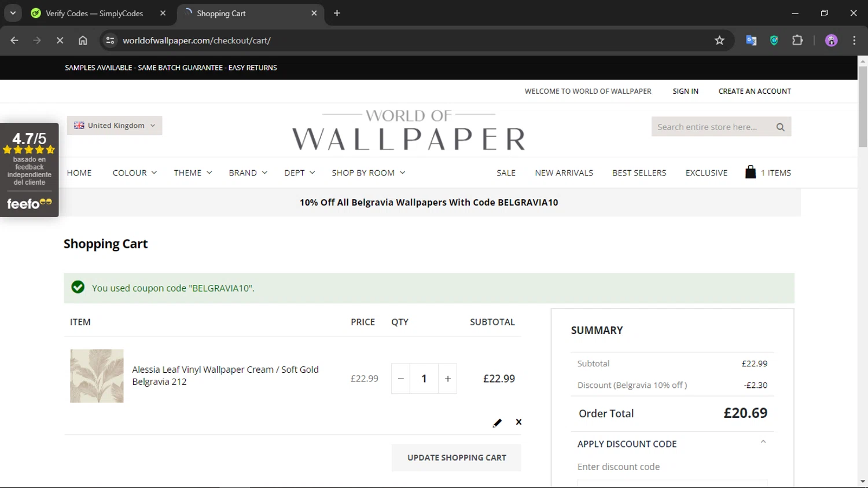Screen dimensions: 868x488
Task: Click the SIGN IN link
Action: click(685, 91)
